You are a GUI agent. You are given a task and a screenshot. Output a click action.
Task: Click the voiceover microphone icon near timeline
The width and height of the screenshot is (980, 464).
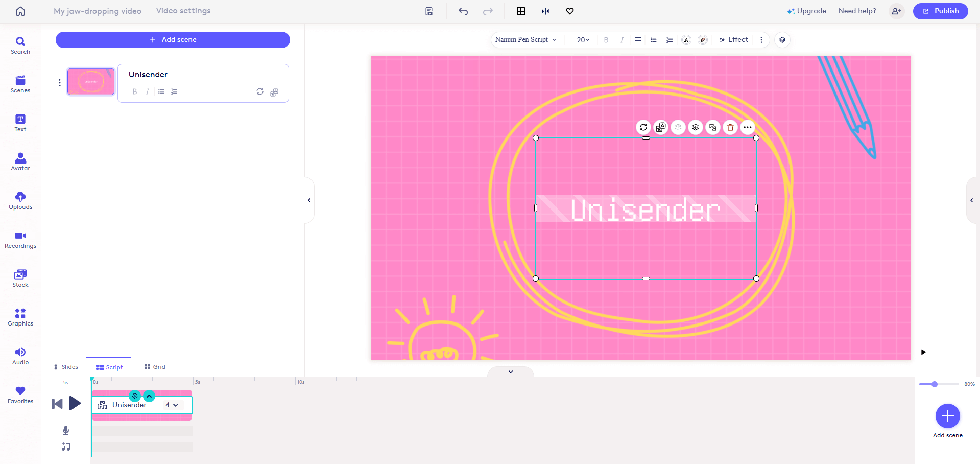(66, 430)
